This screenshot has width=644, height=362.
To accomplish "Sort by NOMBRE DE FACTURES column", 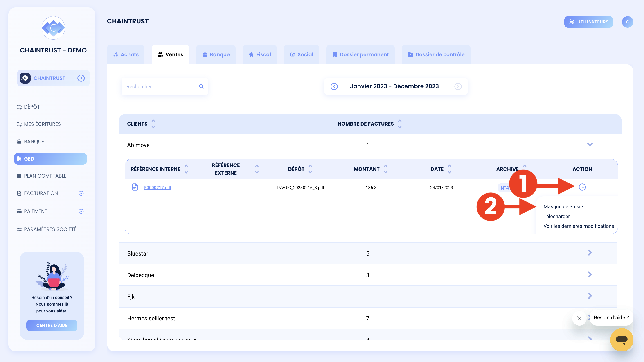I will 400,124.
